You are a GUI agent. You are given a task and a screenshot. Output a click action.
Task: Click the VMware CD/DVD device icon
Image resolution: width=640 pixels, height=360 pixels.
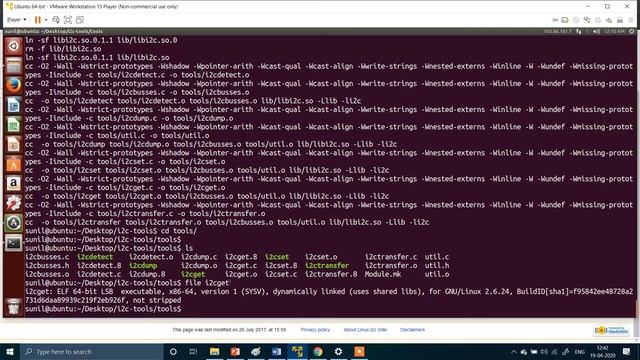[576, 20]
